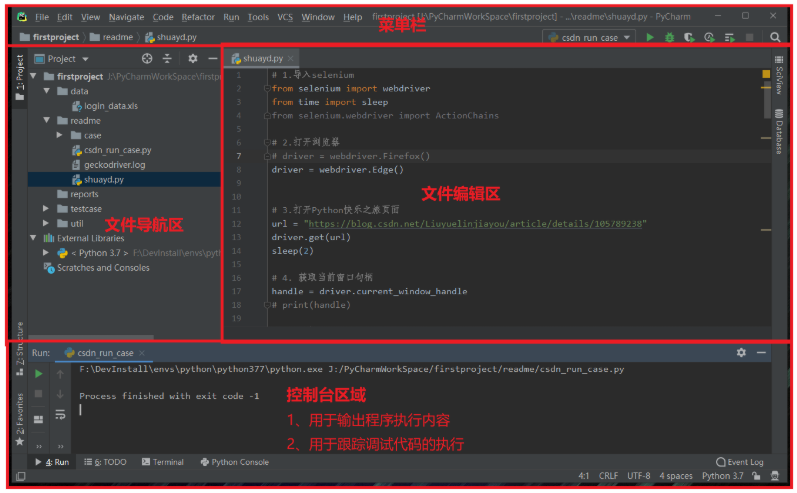Open Run panel settings gear
Viewport: 797px width, 493px height.
click(741, 352)
